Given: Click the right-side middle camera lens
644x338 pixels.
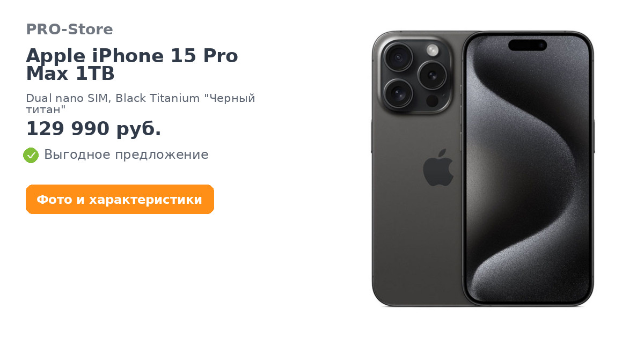Looking at the screenshot, I should coord(432,75).
